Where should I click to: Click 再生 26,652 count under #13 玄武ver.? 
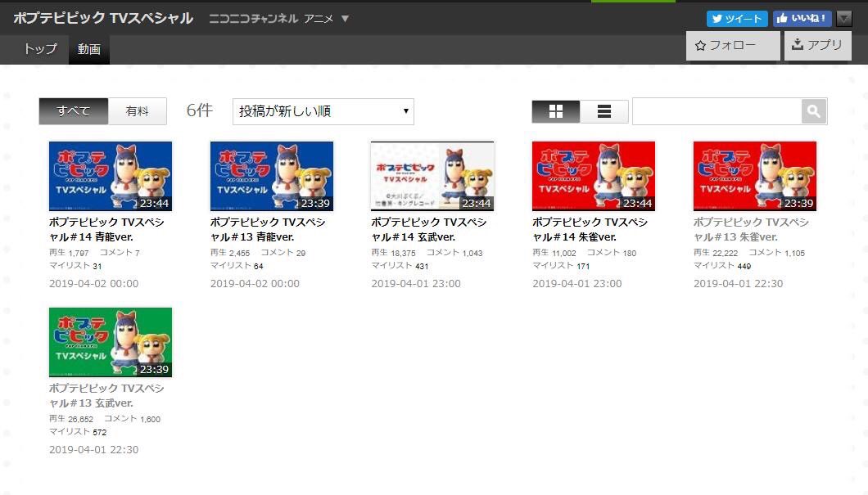pos(71,419)
